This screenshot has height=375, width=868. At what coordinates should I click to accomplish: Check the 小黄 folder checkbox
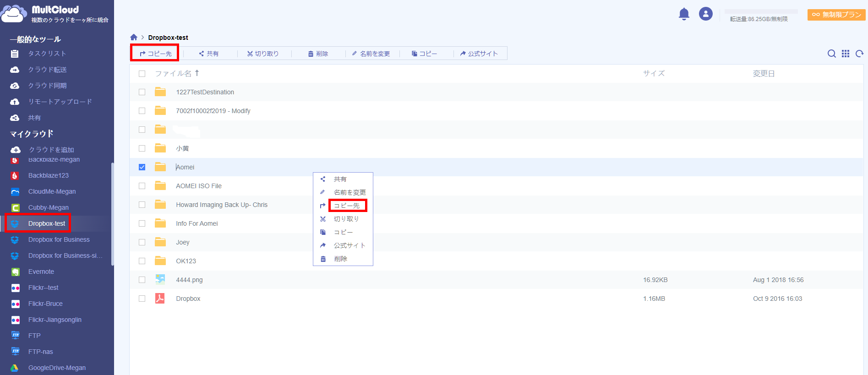tap(142, 148)
